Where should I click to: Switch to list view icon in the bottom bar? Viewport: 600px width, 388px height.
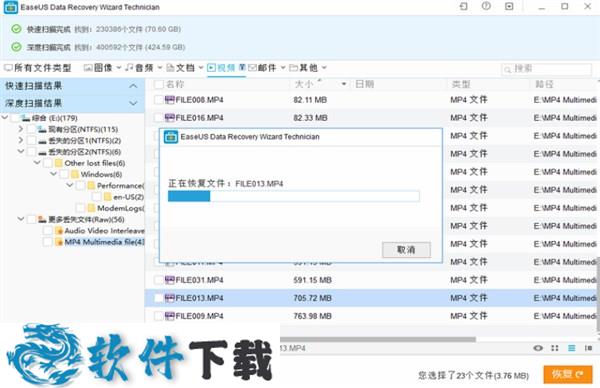click(572, 348)
